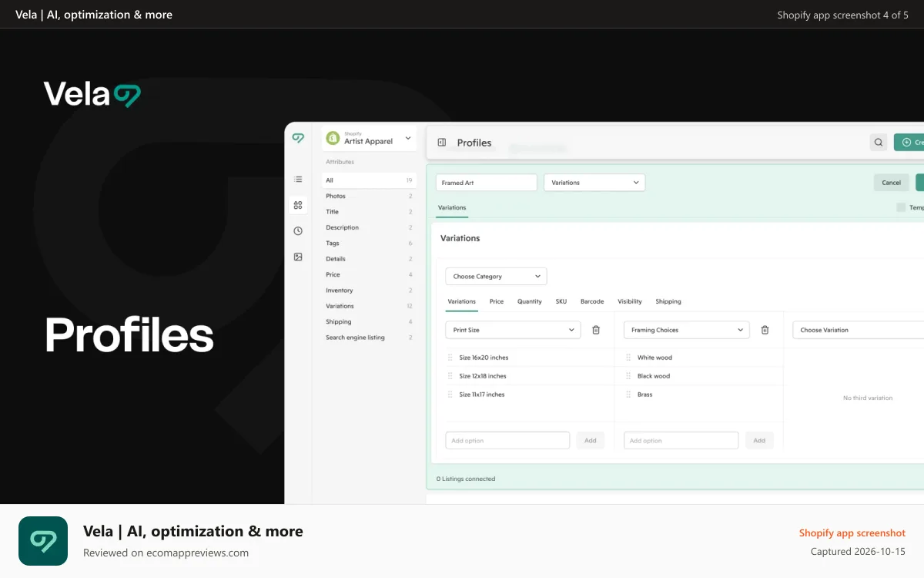Click the Vela app icon in footer

(x=43, y=541)
